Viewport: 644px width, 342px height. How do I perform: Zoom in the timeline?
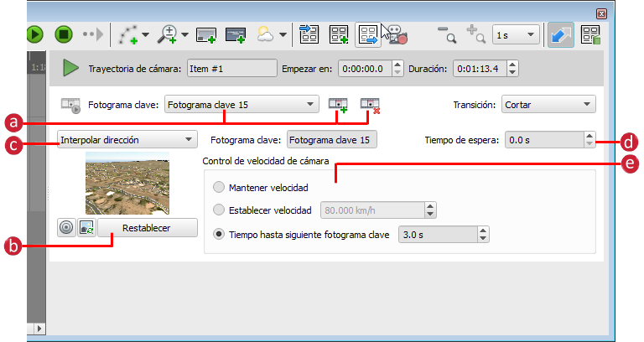click(476, 34)
